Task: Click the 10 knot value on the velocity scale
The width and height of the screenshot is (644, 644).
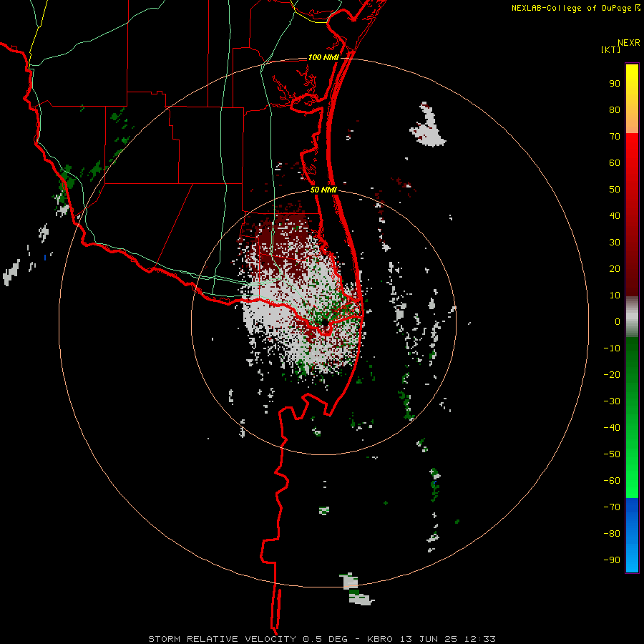Action: [x=615, y=296]
